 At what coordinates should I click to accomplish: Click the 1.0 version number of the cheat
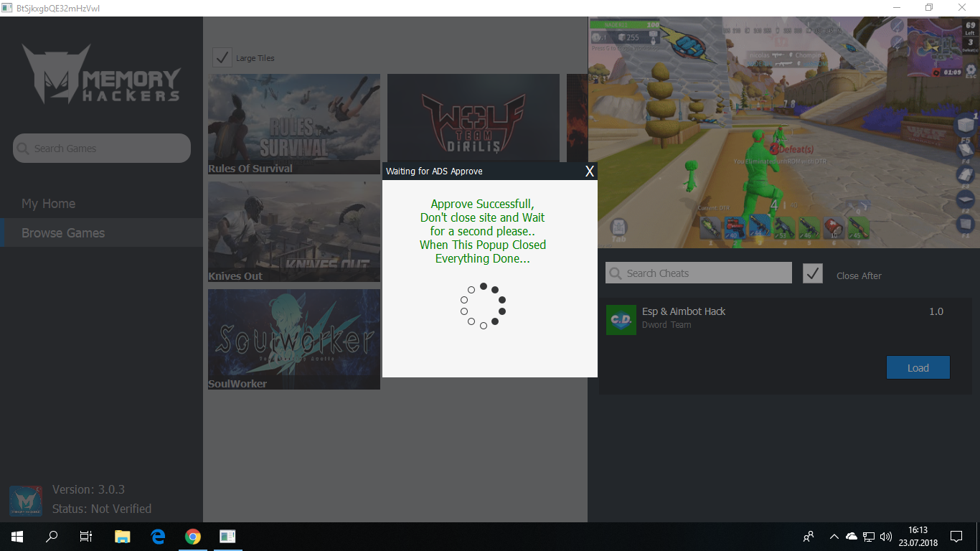pyautogui.click(x=936, y=311)
